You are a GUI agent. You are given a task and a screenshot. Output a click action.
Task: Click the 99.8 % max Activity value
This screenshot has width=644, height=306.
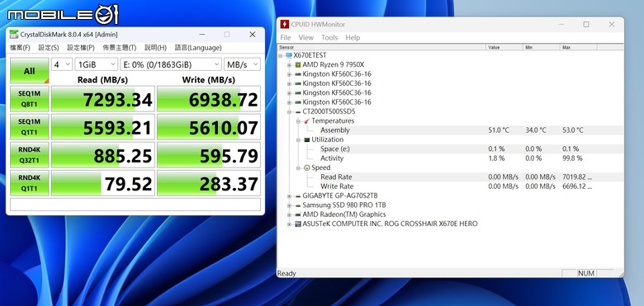point(572,158)
